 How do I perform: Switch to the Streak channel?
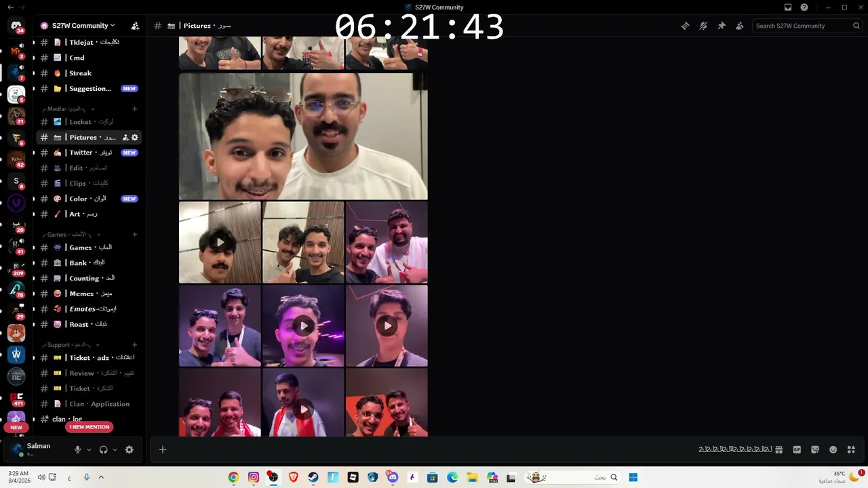click(x=88, y=73)
